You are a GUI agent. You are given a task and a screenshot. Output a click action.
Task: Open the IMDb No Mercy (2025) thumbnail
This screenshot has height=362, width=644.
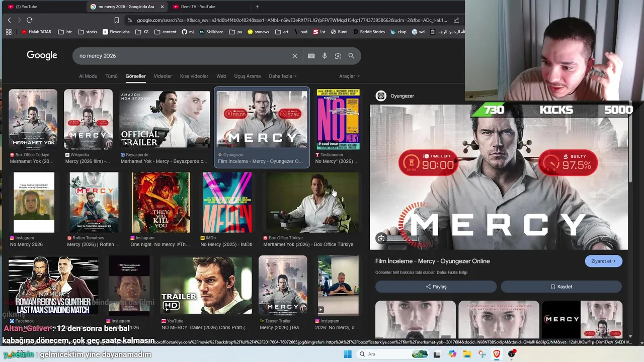point(227,202)
